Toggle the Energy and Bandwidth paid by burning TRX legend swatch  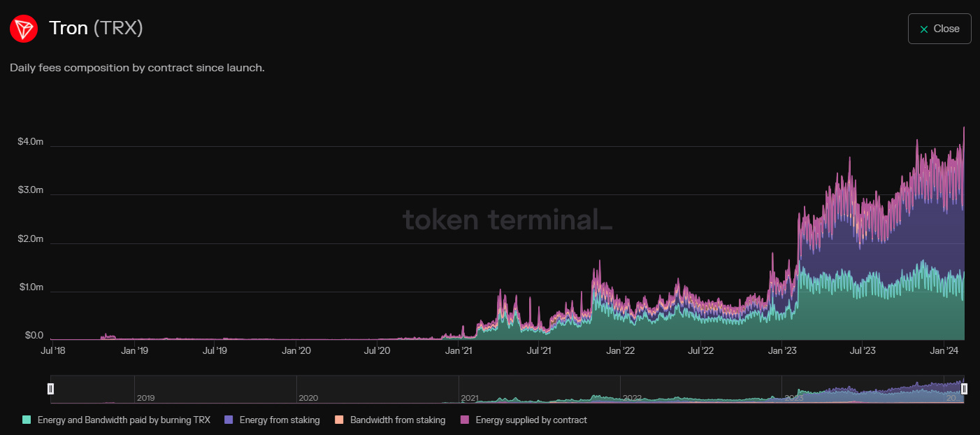pos(27,420)
